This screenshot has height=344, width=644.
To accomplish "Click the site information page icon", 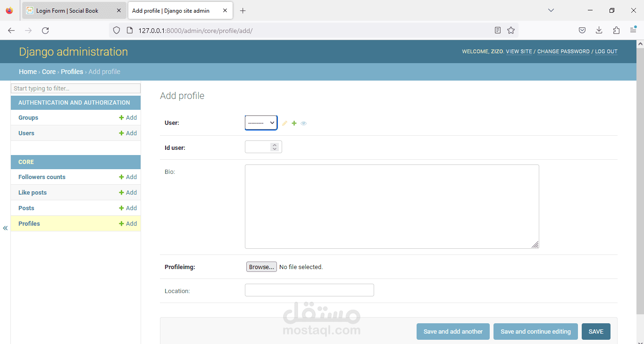I will pos(130,31).
